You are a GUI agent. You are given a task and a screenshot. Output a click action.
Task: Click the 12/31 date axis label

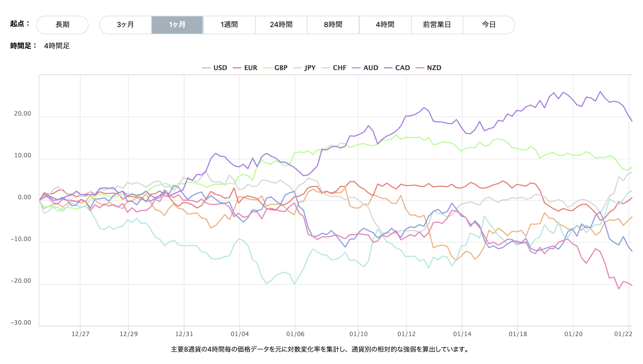pyautogui.click(x=184, y=334)
